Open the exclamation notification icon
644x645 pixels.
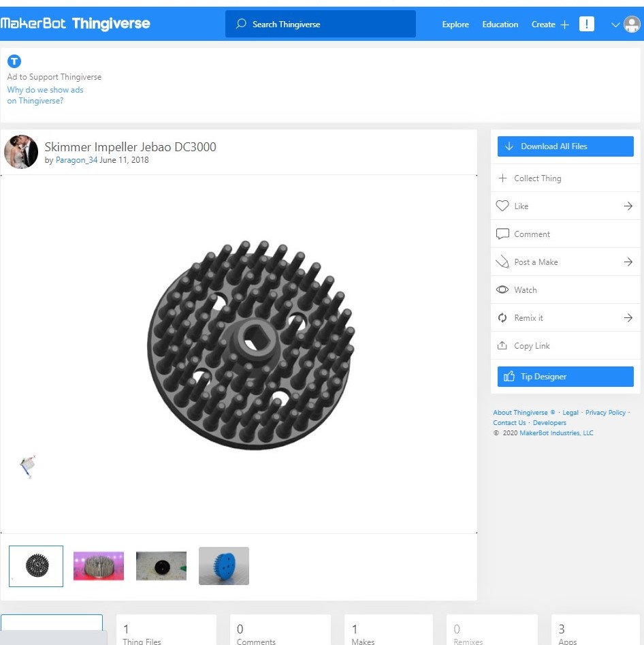click(586, 24)
